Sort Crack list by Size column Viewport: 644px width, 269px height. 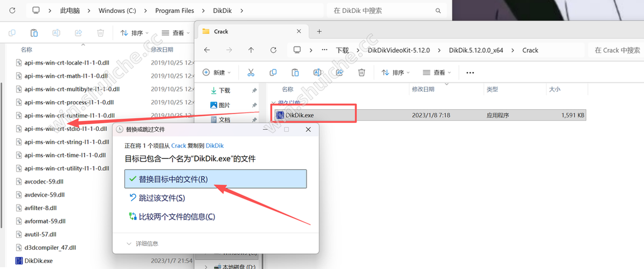tap(554, 89)
